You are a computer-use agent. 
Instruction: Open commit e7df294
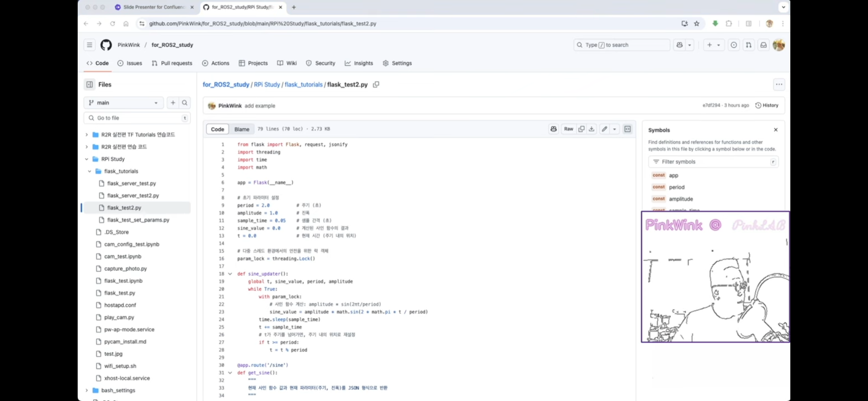711,106
